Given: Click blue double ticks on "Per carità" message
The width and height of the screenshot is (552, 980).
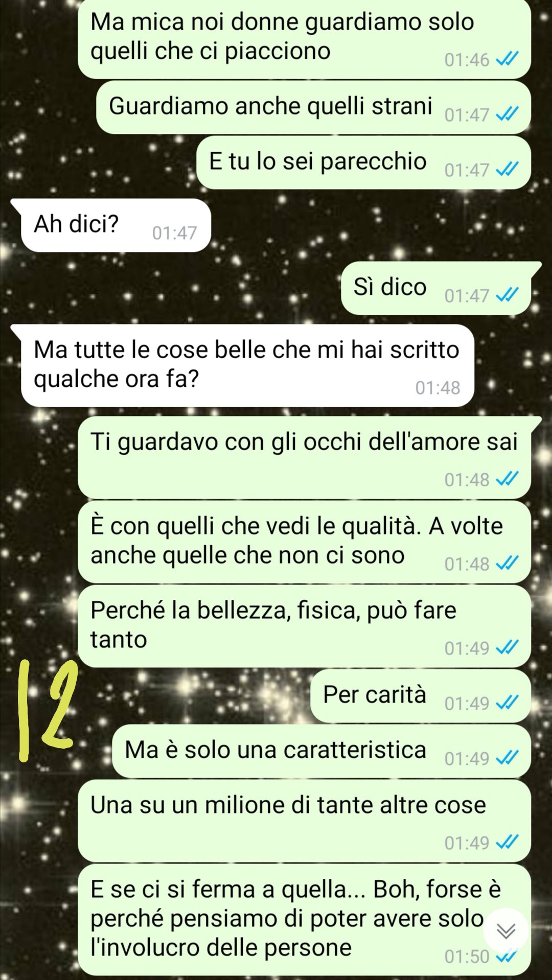Looking at the screenshot, I should [x=508, y=703].
